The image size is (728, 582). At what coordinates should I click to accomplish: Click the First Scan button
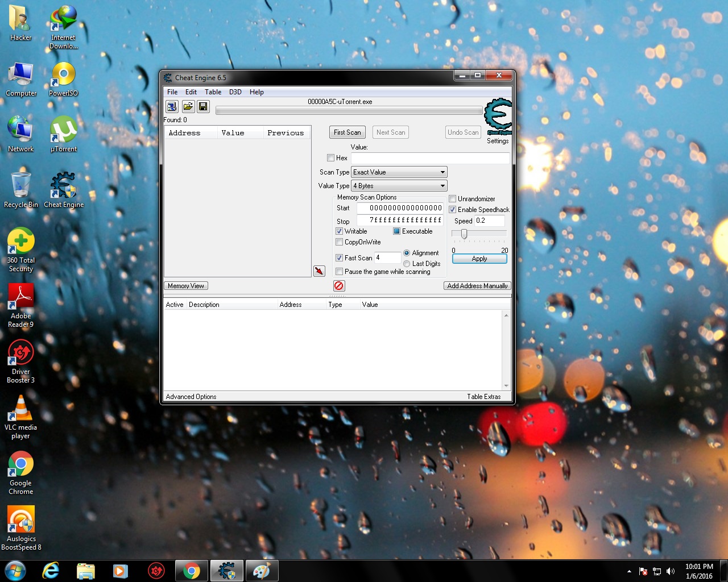348,132
